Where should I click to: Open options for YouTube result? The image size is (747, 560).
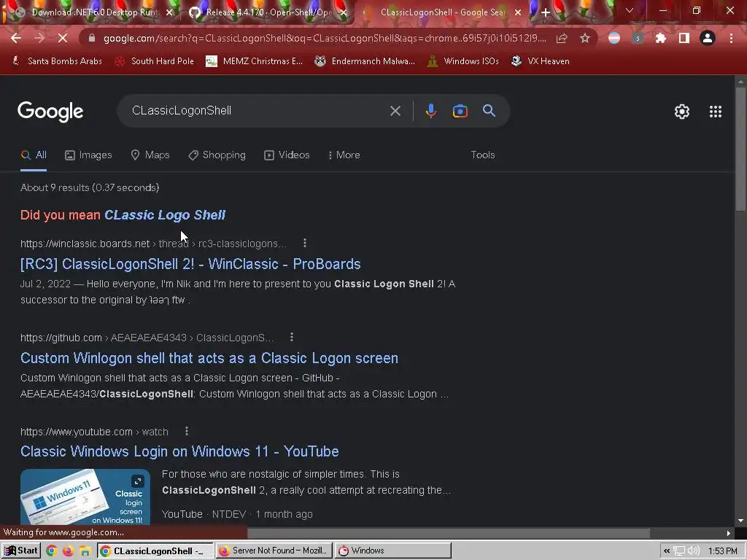point(186,431)
